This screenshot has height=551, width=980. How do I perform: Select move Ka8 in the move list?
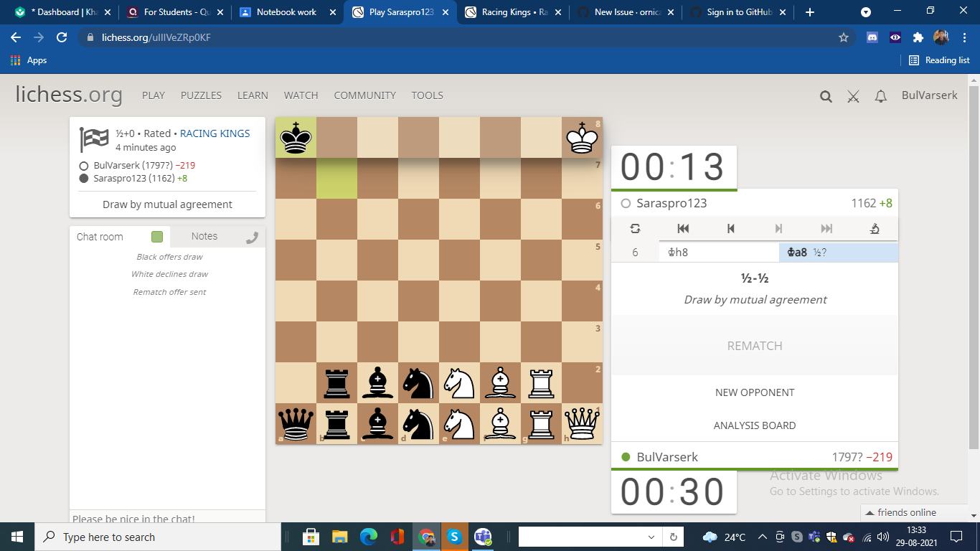838,253
